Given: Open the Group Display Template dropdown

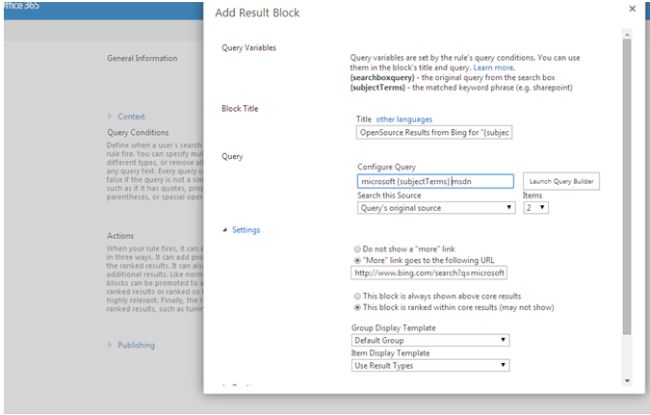Looking at the screenshot, I should pyautogui.click(x=432, y=340).
